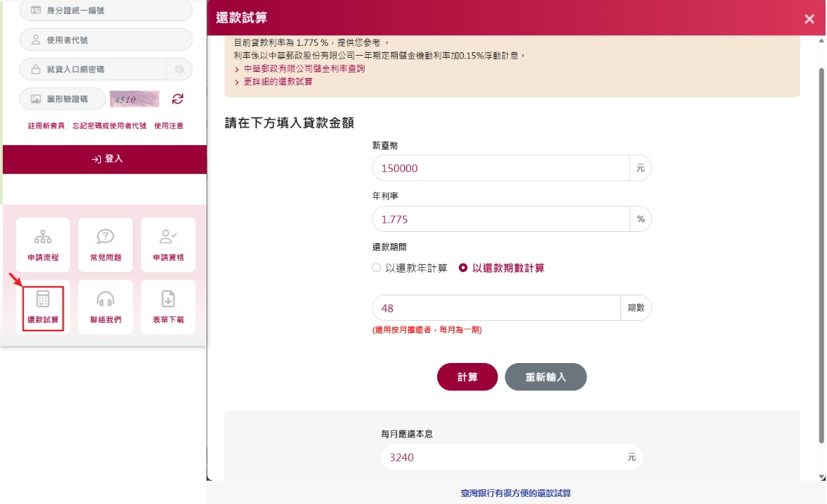Focus the 就貸入口網密碼 password field
The width and height of the screenshot is (827, 504).
[93, 69]
